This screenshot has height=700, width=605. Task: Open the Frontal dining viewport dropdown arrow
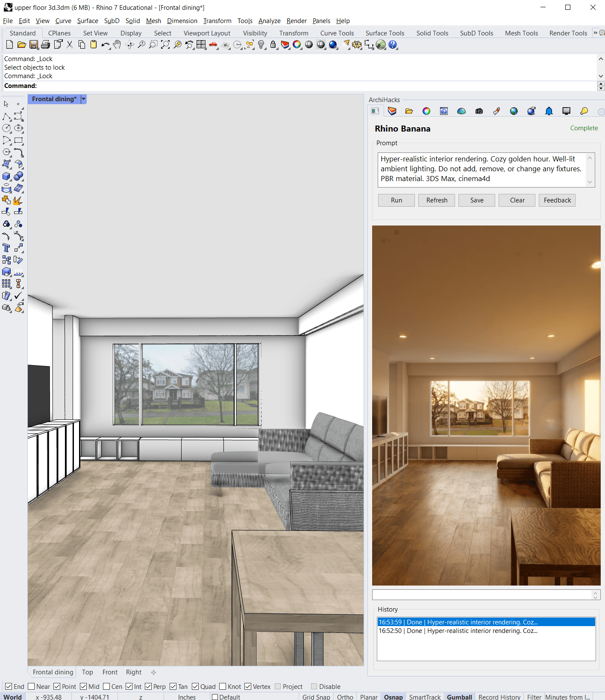pyautogui.click(x=84, y=99)
